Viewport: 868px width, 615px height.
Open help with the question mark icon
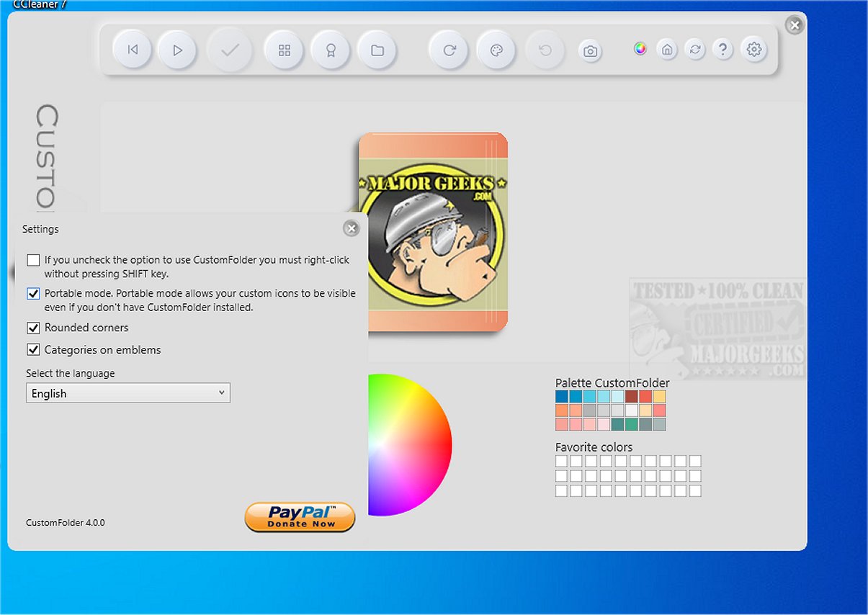point(722,50)
